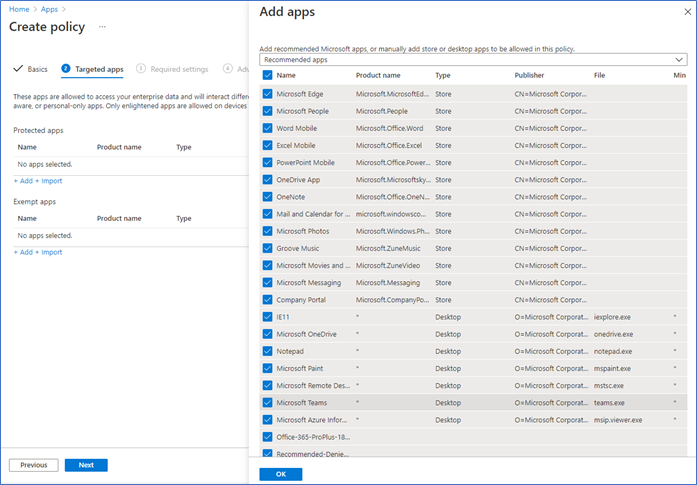Click the Next button

tap(86, 465)
